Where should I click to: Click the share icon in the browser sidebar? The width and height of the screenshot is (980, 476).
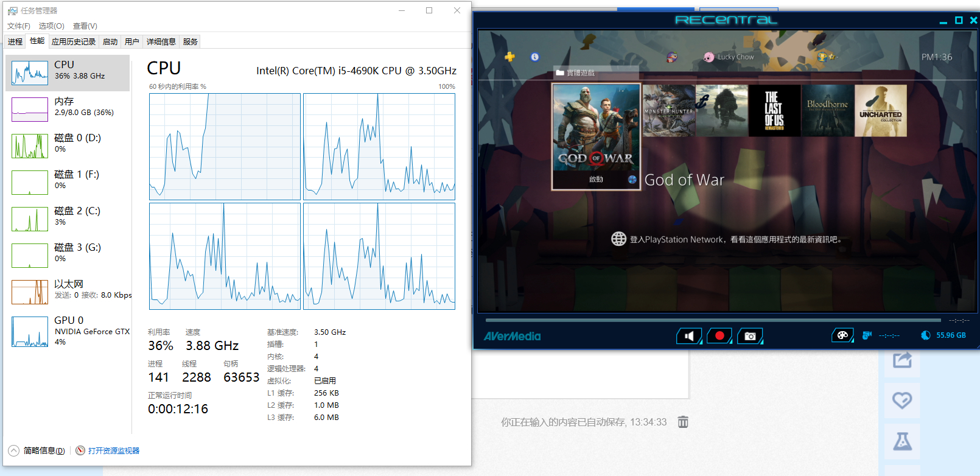point(902,360)
